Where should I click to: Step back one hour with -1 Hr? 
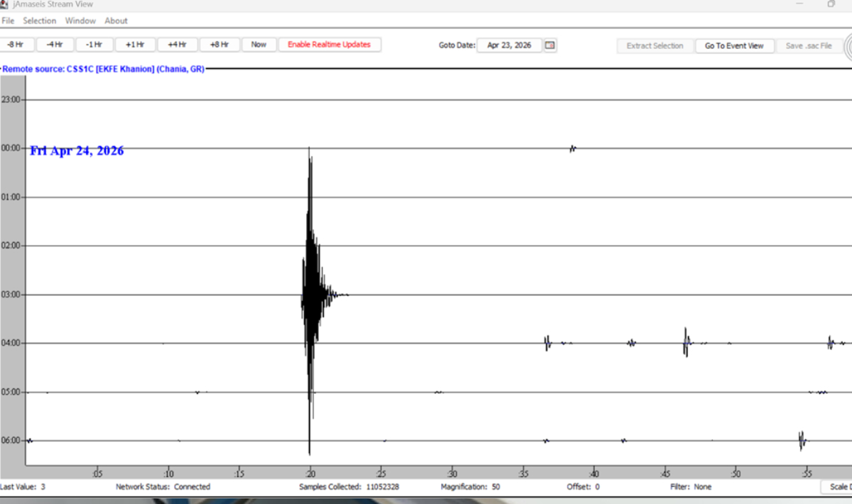94,45
